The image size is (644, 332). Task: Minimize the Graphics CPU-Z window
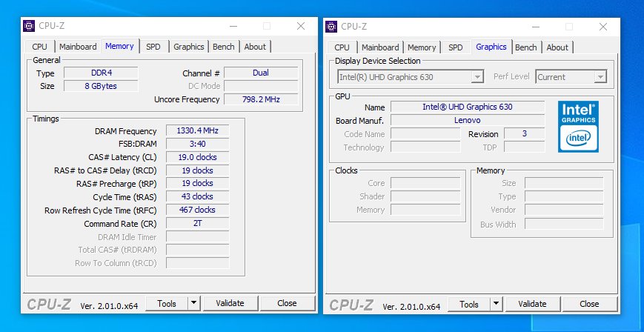[x=536, y=27]
